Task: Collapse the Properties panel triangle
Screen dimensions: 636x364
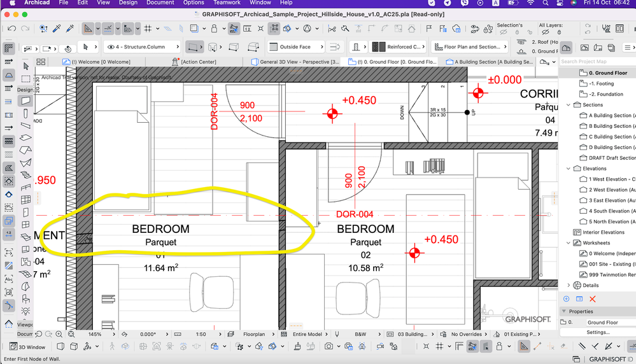Action: click(564, 311)
